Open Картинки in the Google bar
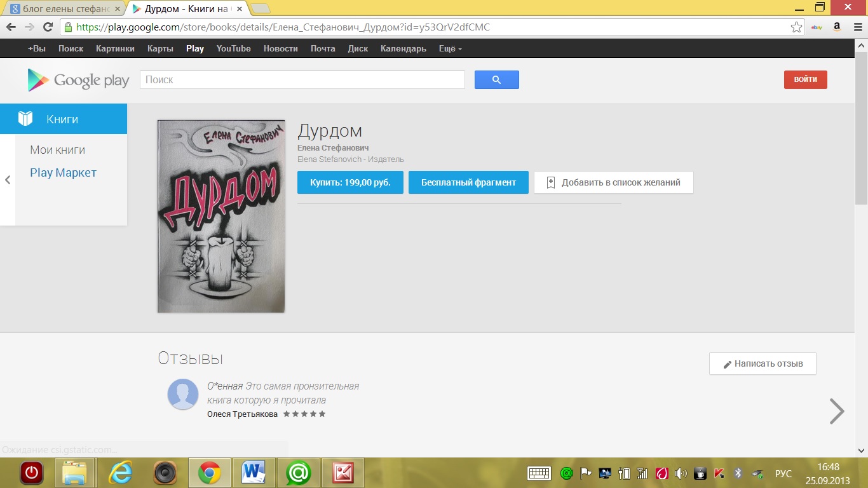 point(115,48)
